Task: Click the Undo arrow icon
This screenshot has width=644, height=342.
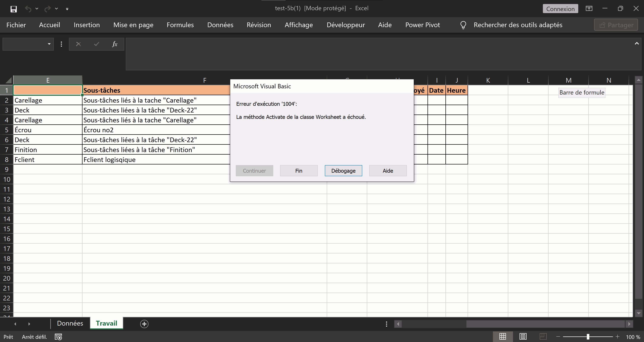Action: 28,9
